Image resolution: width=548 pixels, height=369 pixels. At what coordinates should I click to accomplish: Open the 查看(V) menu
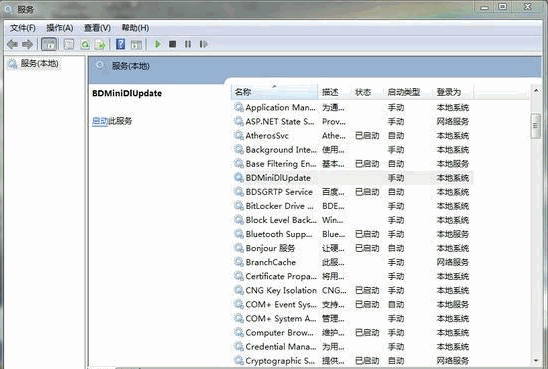[x=98, y=28]
